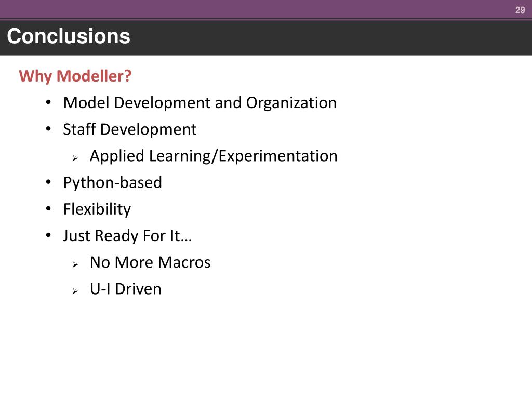
Task: Click bullet dot before Model Development
Action: 48,102
